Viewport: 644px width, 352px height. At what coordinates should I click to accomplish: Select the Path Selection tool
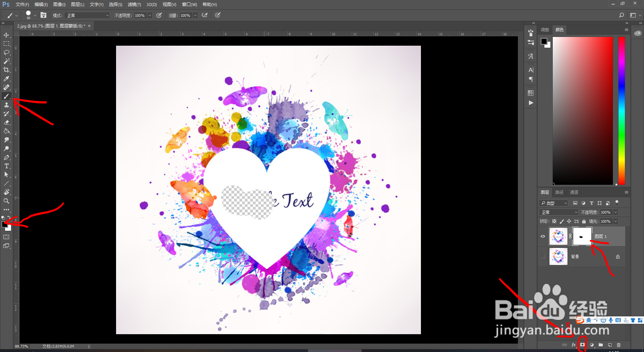coord(6,175)
